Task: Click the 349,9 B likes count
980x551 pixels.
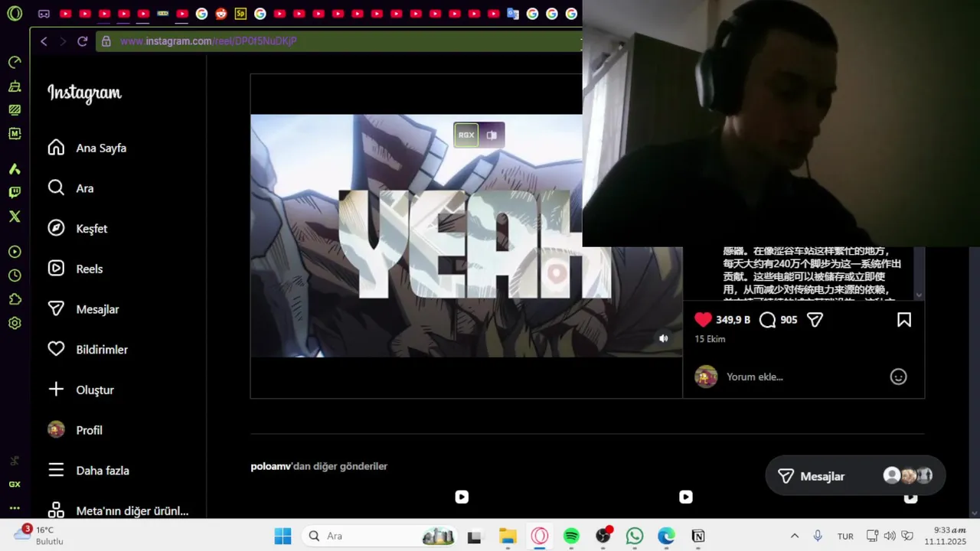Action: [x=733, y=320]
